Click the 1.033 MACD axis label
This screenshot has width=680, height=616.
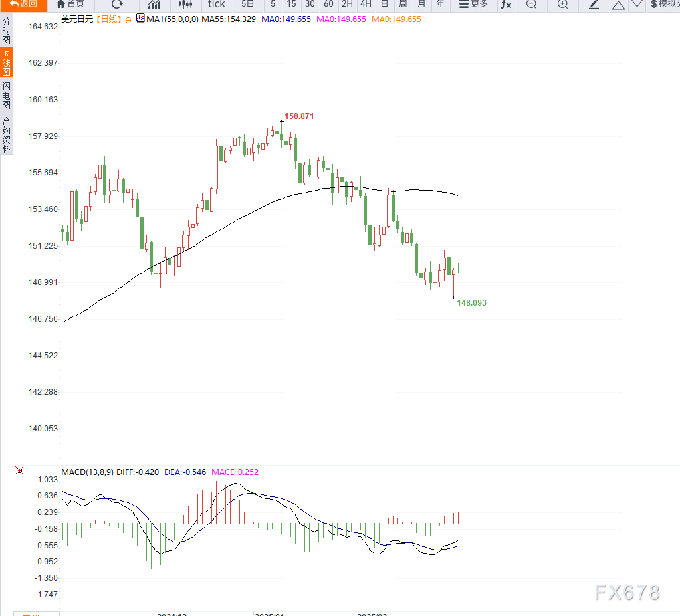pos(48,480)
